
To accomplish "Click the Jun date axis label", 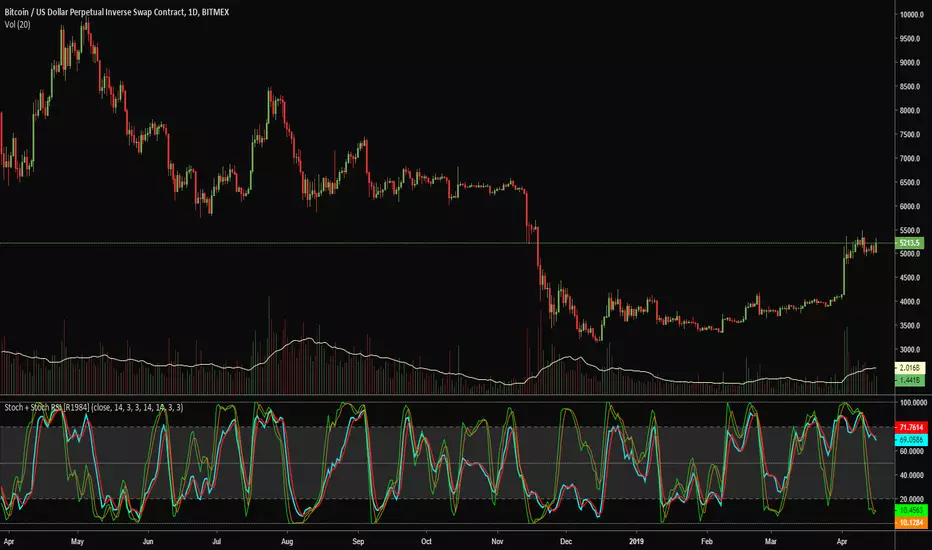I will [148, 542].
